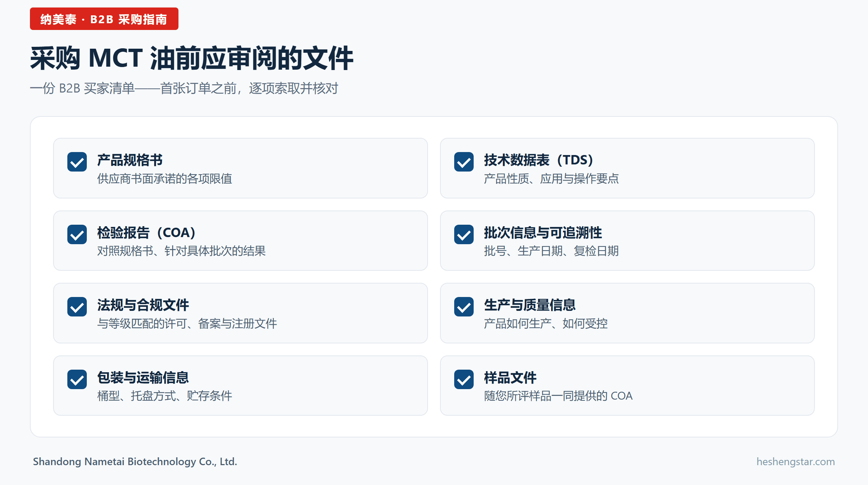Click the text 随您所评样品一同提供的 COA
Viewport: 868px width, 485px height.
coord(558,396)
